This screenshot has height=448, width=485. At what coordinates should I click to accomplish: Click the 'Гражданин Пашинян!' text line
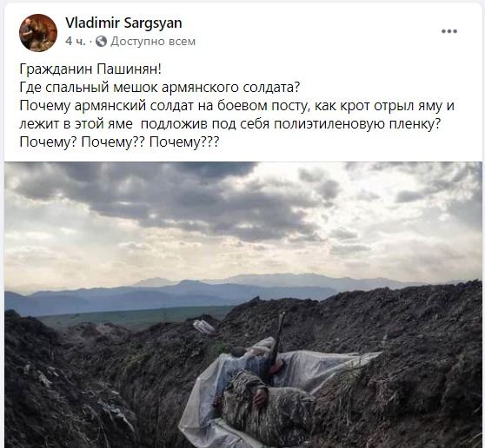point(90,69)
